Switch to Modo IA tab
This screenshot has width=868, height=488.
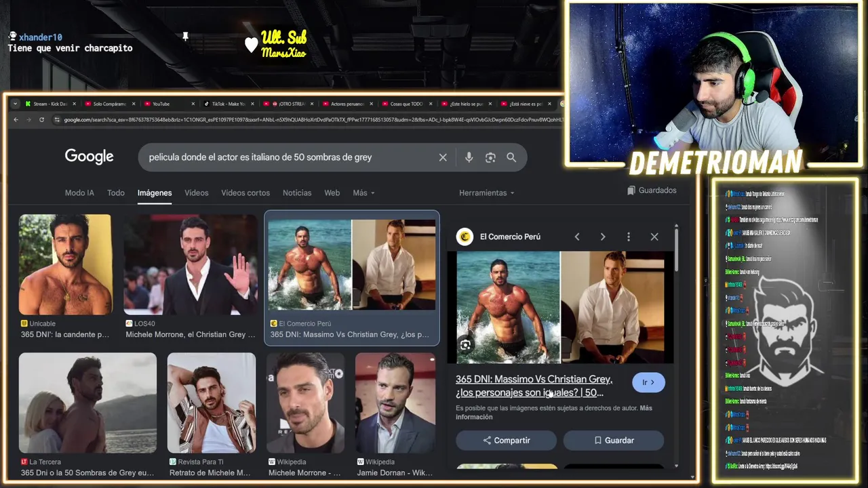79,193
